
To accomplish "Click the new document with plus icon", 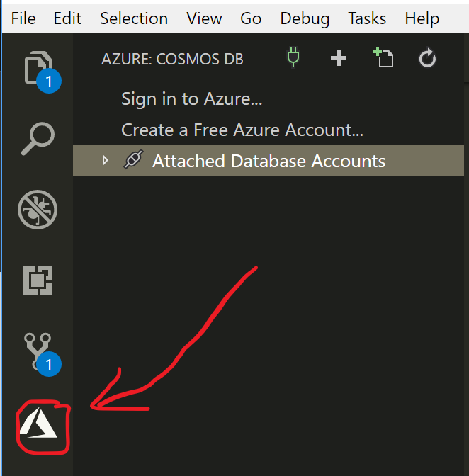I will pos(383,57).
